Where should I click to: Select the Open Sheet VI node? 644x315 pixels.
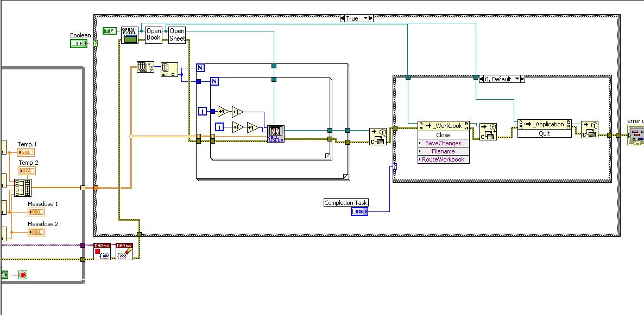click(178, 35)
